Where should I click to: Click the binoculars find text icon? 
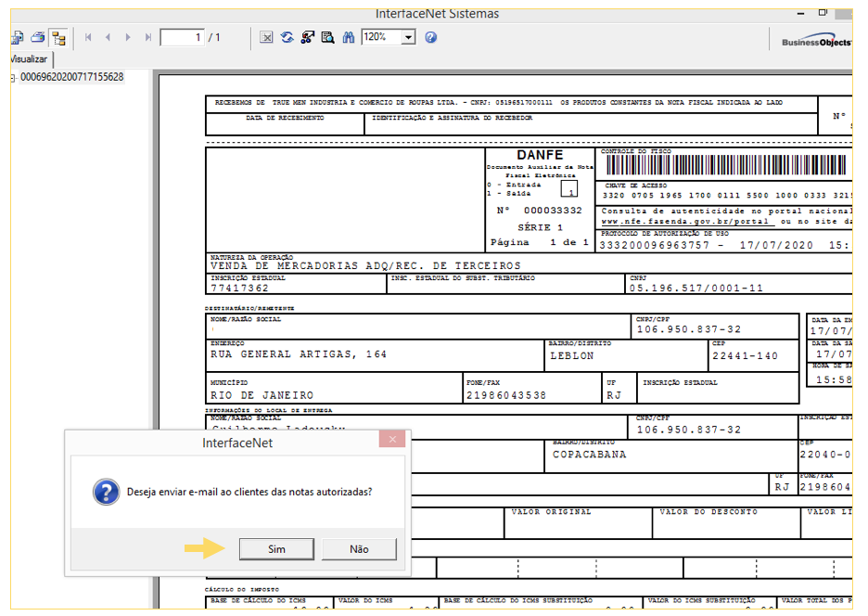coord(349,38)
